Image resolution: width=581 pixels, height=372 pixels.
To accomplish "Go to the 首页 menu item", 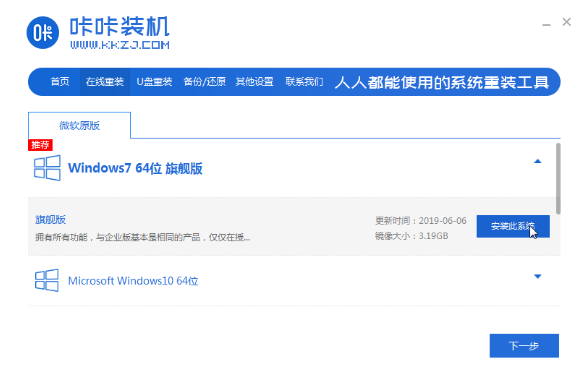I will [60, 82].
